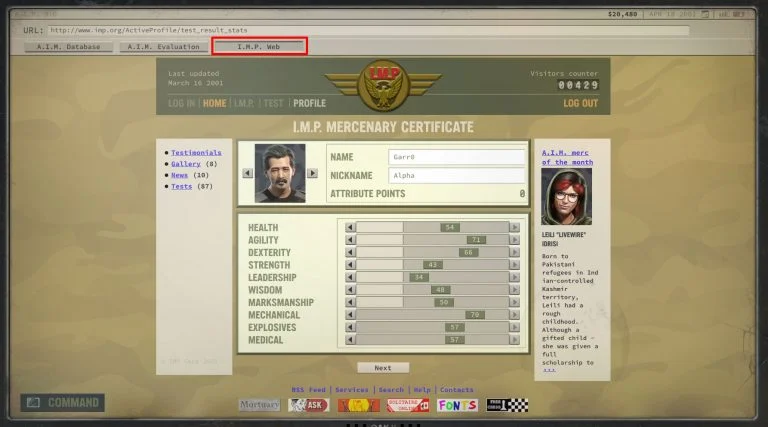Click LOG OUT link
The width and height of the screenshot is (768, 427).
tap(580, 103)
